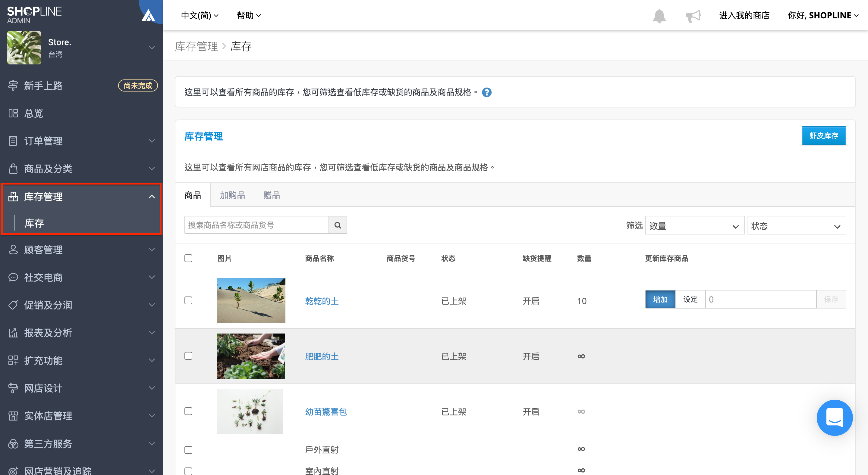
Task: Click the product search input field
Action: [x=256, y=225]
